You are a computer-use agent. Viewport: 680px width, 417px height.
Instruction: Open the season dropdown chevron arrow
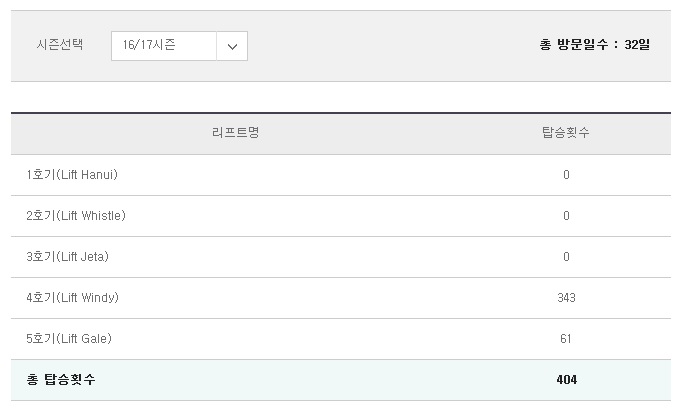(x=232, y=46)
